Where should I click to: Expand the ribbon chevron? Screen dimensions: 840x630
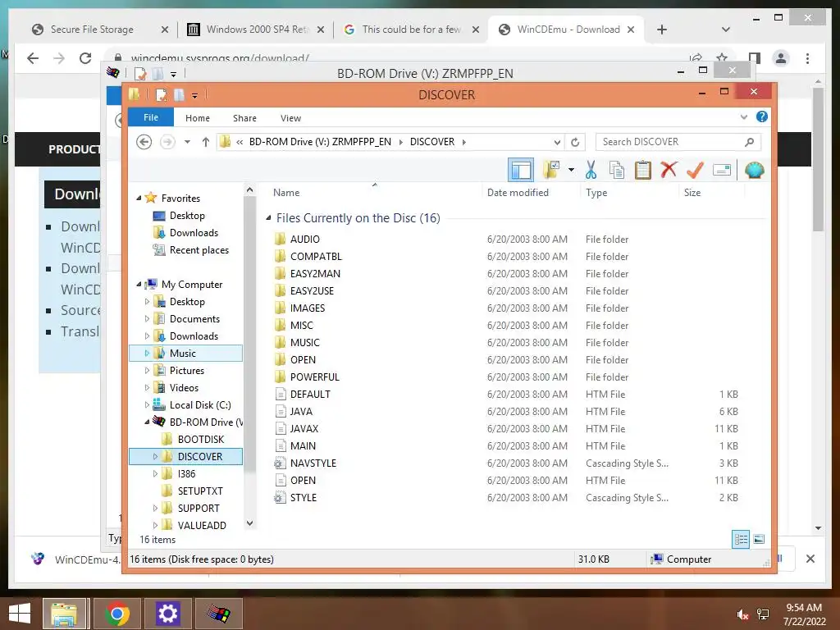[x=743, y=116]
